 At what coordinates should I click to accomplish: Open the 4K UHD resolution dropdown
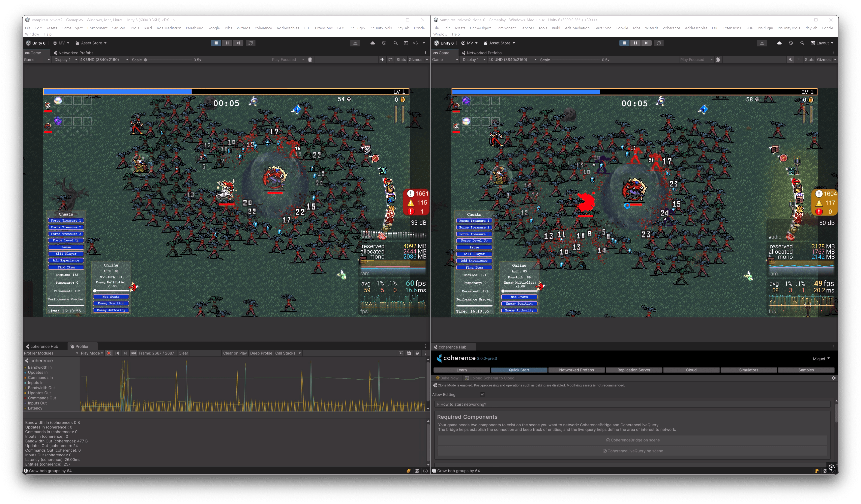(x=103, y=59)
